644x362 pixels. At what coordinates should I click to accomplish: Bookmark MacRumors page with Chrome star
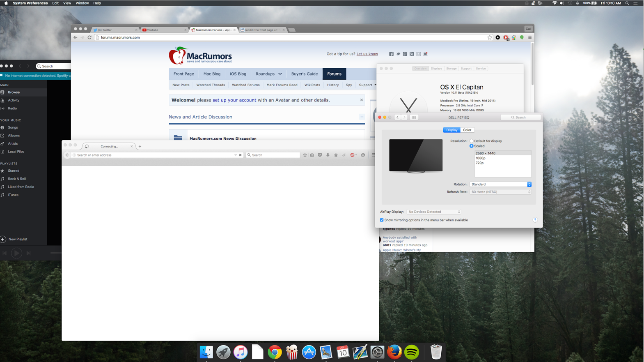pyautogui.click(x=490, y=37)
